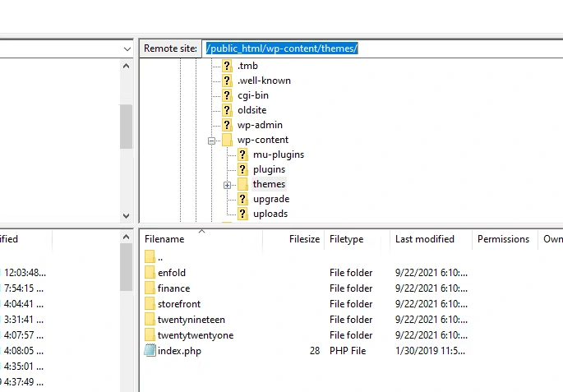The width and height of the screenshot is (563, 392).
Task: Click the local tree scrollbar down arrow
Action: (127, 215)
